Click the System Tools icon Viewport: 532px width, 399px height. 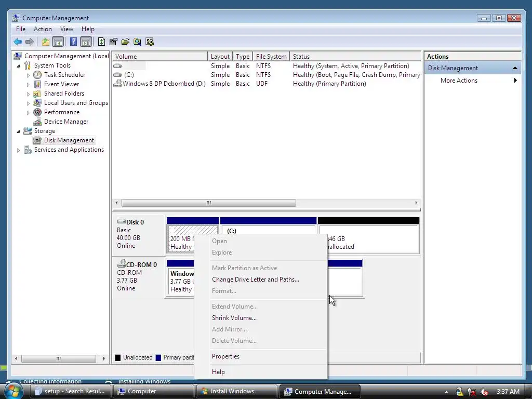[x=28, y=65]
